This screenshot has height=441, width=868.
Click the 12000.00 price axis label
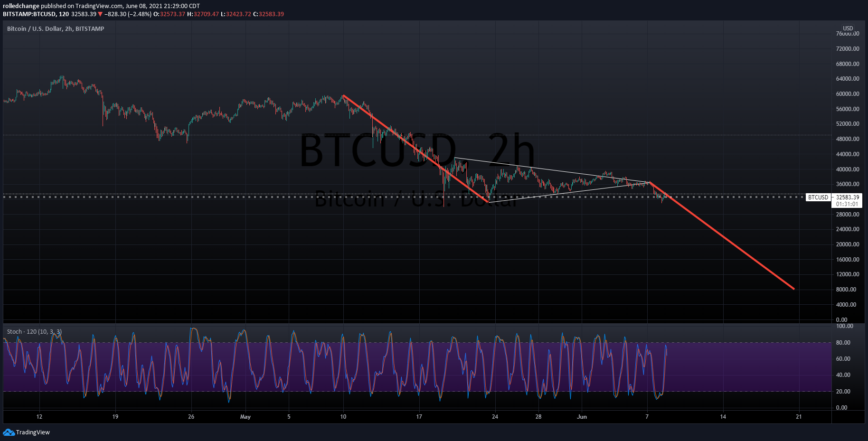pos(848,274)
